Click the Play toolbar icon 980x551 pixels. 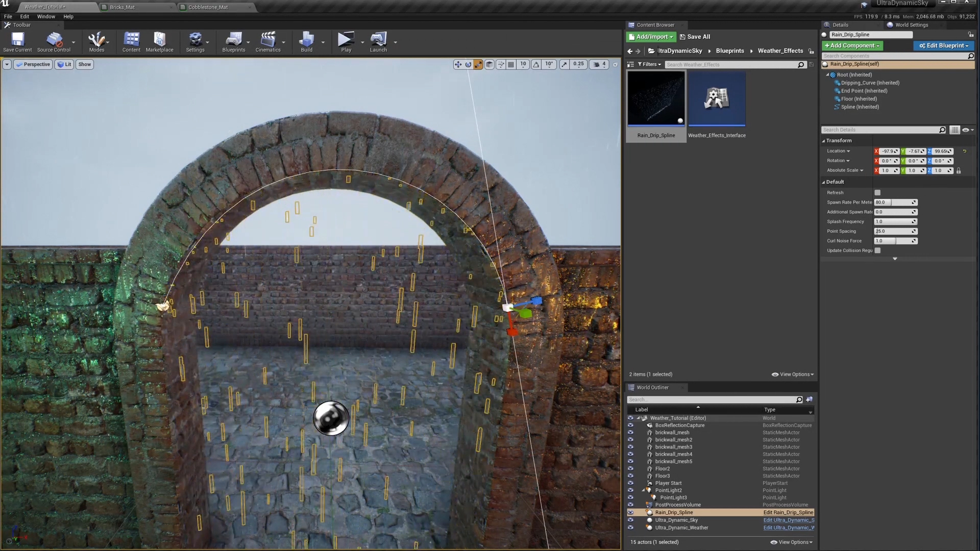(346, 42)
